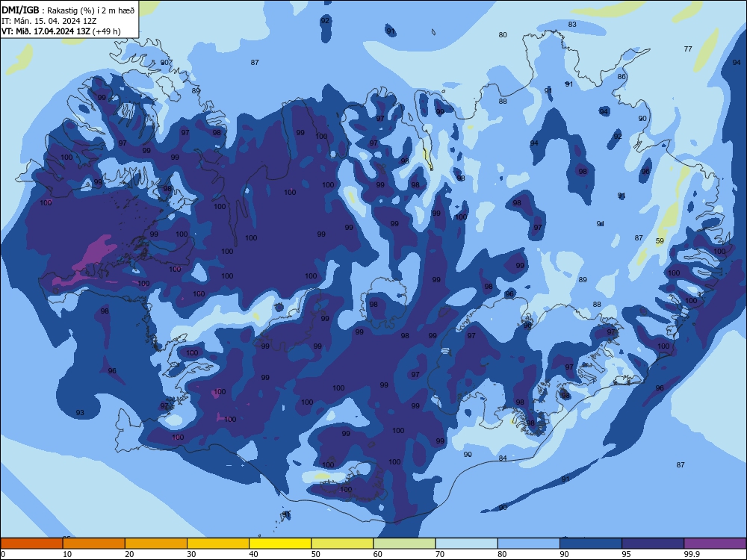Viewport: 747px width, 560px height.
Task: Select the dark indigo 95–99.9 legend swatch
Action: pyautogui.click(x=653, y=544)
